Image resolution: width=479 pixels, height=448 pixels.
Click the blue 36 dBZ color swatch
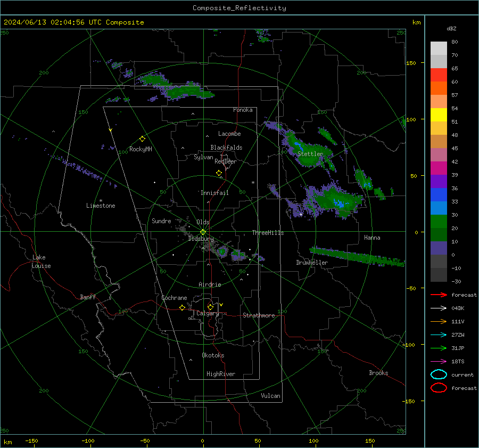[x=439, y=194]
